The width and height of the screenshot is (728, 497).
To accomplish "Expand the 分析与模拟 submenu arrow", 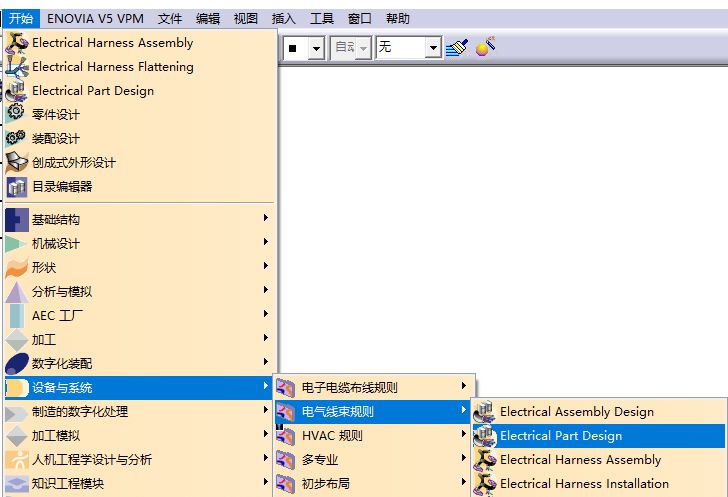I will pyautogui.click(x=266, y=290).
